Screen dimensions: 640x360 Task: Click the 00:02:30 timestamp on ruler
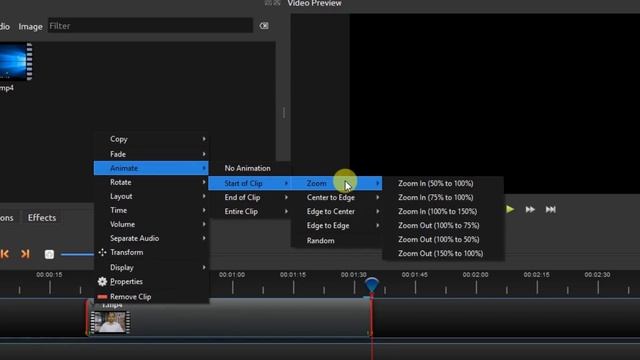point(597,275)
